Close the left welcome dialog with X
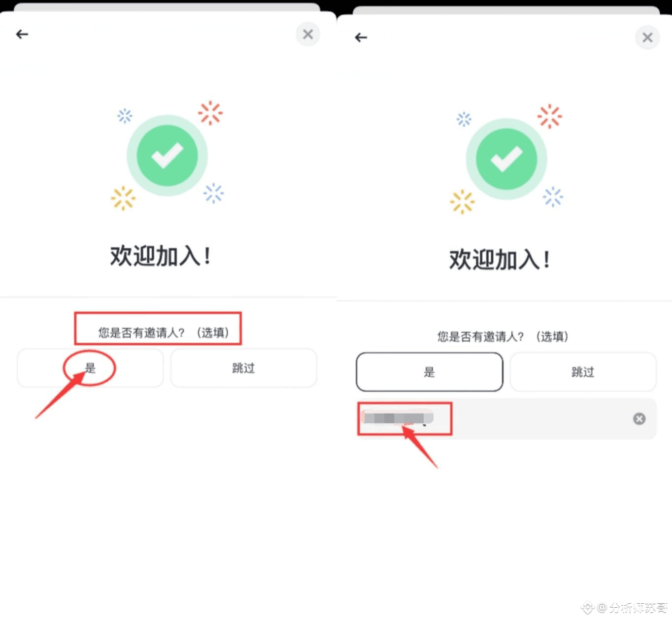This screenshot has height=620, width=672. pos(308,34)
